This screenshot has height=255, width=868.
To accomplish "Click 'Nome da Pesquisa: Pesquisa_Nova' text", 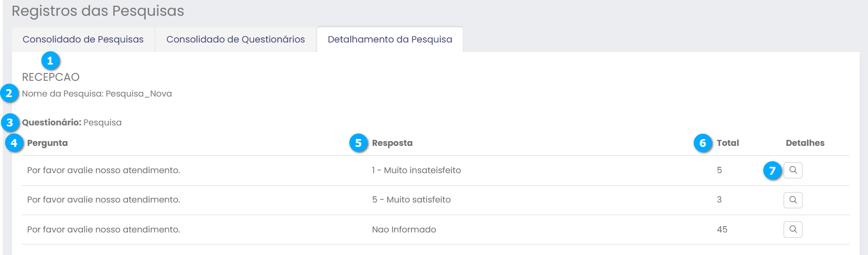I will [x=97, y=93].
